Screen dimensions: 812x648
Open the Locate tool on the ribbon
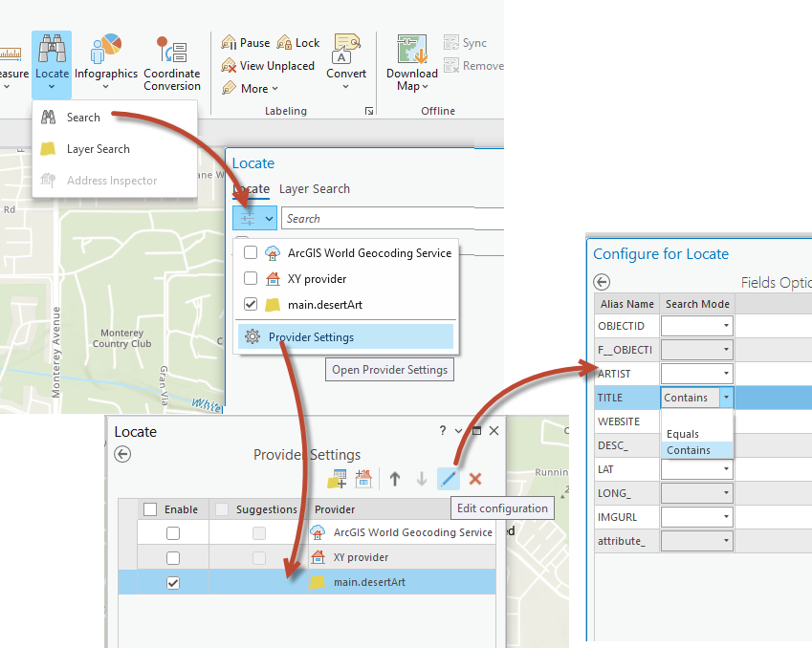52,64
